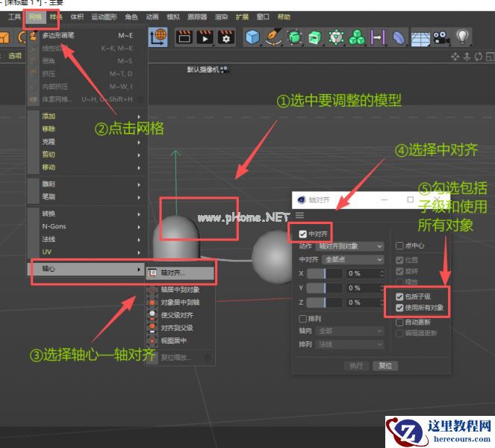The image size is (495, 448).
Task: Open the 中对齐 dropdown set to 全部点
Action: click(x=353, y=260)
